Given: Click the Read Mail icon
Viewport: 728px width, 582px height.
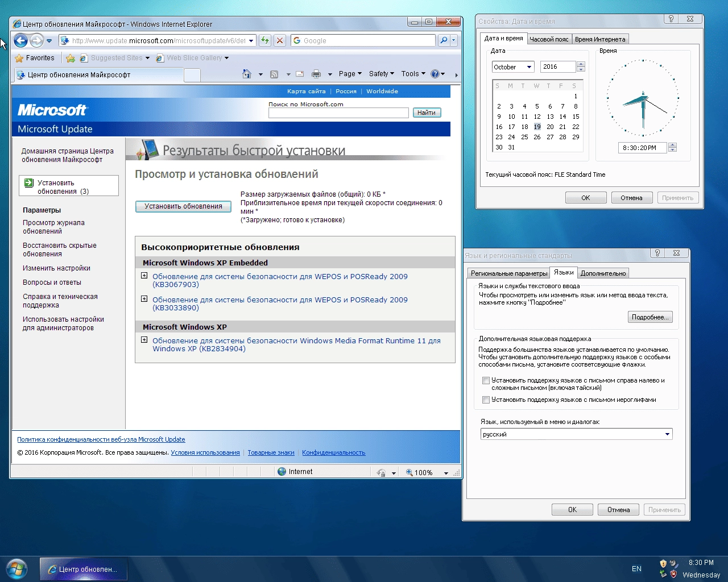Looking at the screenshot, I should pyautogui.click(x=299, y=74).
